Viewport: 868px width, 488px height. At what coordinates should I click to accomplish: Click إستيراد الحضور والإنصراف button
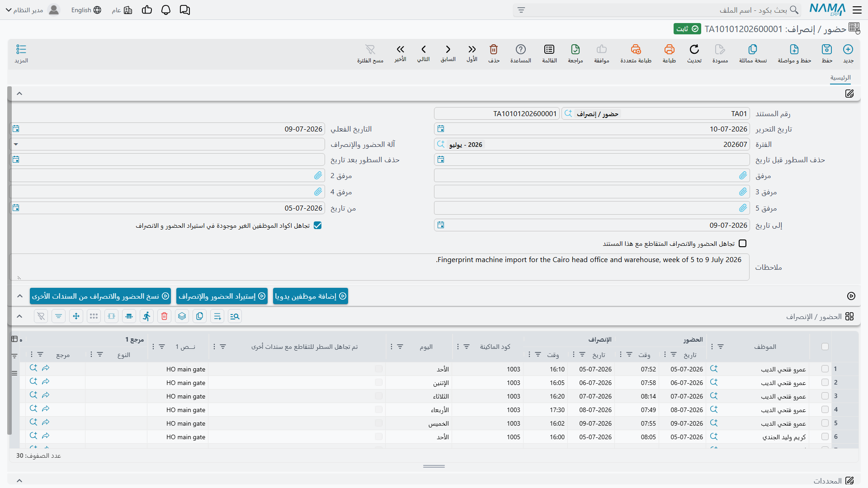point(222,296)
